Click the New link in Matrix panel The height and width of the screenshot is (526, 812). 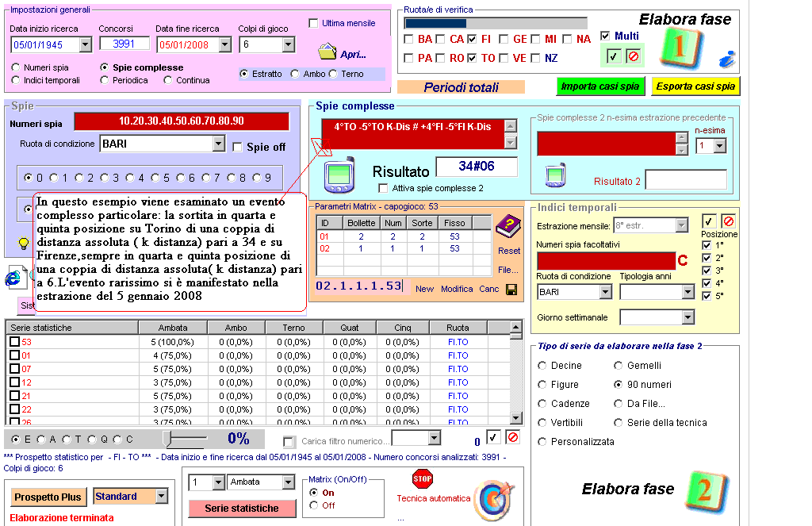pos(424,289)
